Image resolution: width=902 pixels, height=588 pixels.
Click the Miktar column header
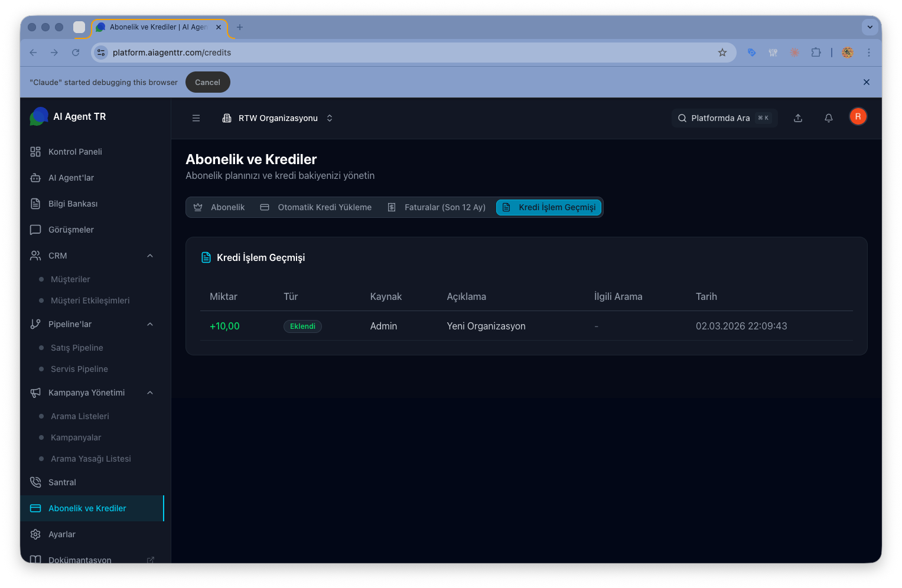[223, 296]
